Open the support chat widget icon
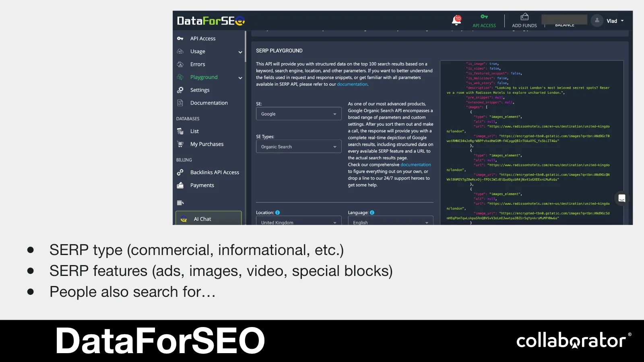Image resolution: width=644 pixels, height=362 pixels. coord(622,198)
